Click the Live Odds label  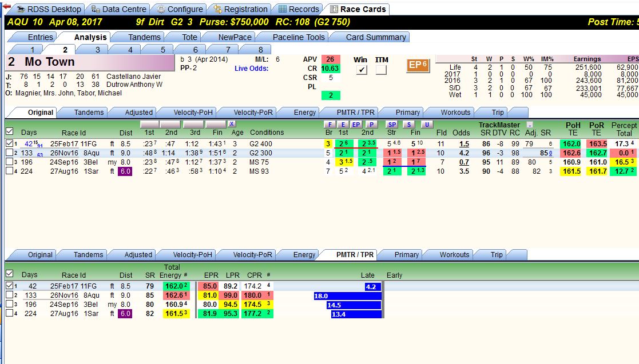click(x=252, y=69)
